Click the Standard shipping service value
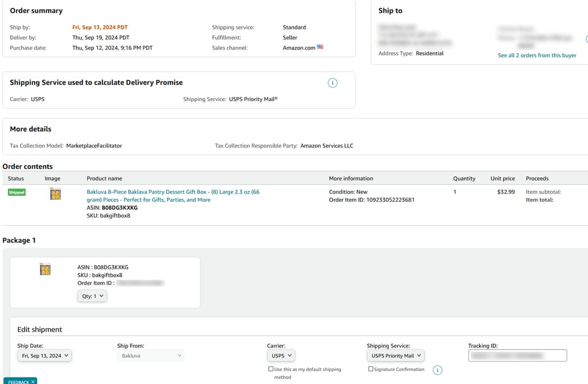588x384 pixels. (295, 28)
